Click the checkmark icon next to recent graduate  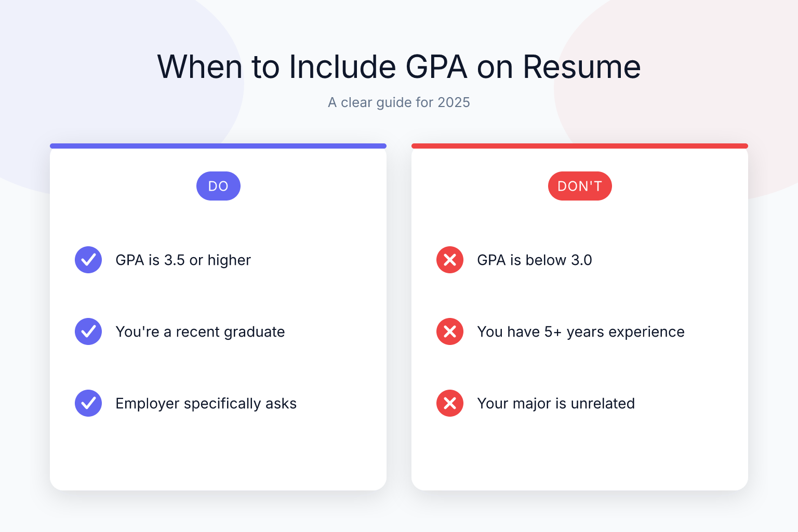pyautogui.click(x=88, y=331)
